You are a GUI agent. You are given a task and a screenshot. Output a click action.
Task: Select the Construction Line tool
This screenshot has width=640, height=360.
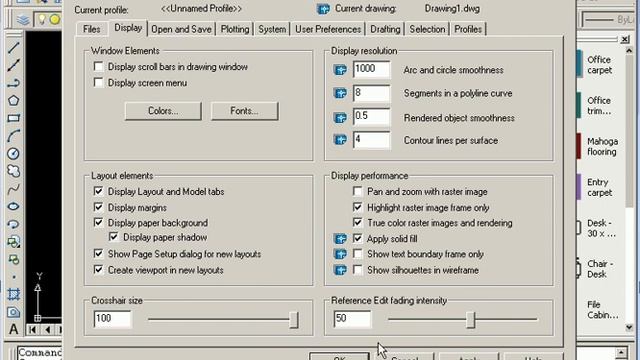[x=13, y=65]
